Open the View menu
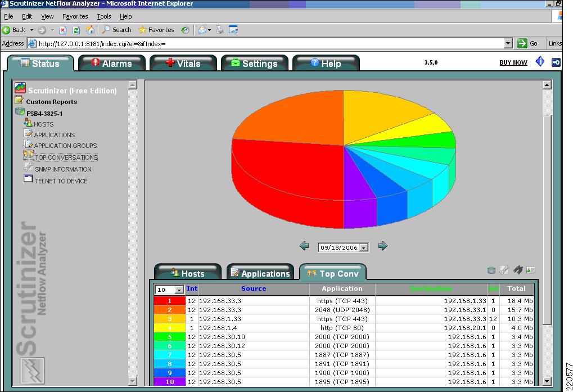The height and width of the screenshot is (392, 573). point(47,16)
